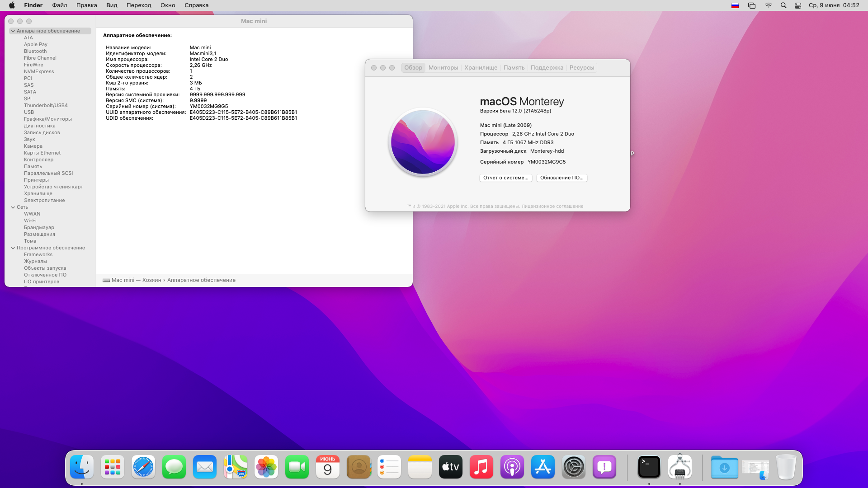Viewport: 868px width, 488px height.
Task: Open the Downloads folder in dock
Action: 724,467
